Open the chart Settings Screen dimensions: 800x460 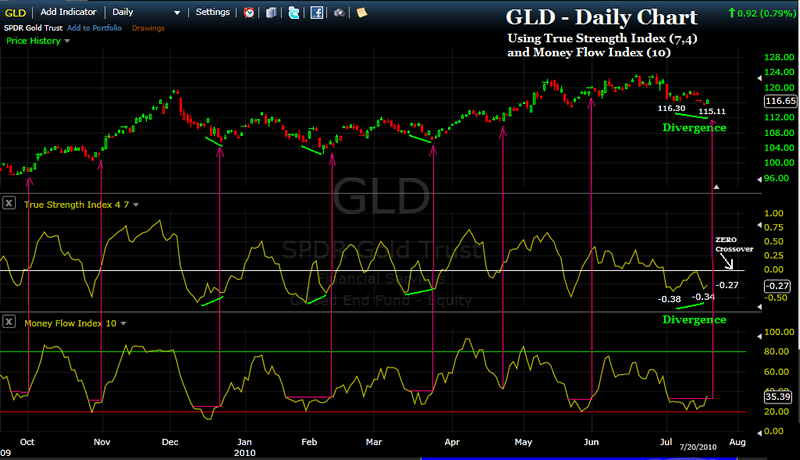point(213,12)
